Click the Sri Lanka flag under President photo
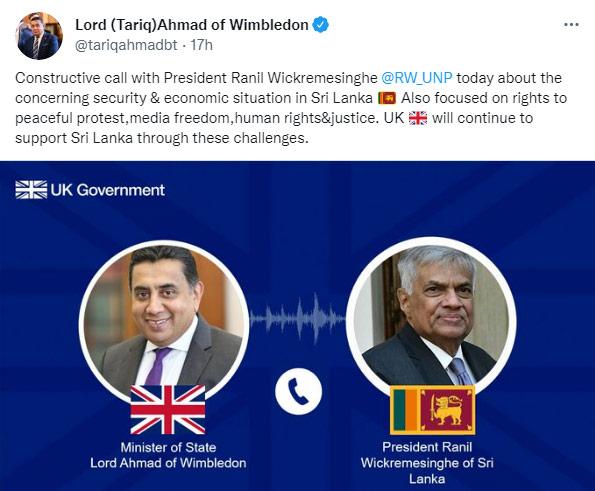595x491 pixels. 433,410
